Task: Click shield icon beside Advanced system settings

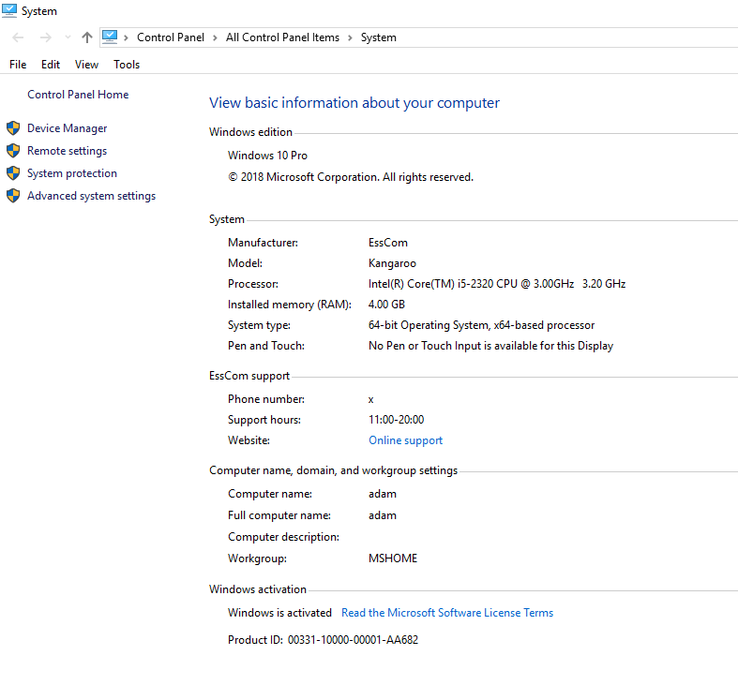Action: [13, 196]
